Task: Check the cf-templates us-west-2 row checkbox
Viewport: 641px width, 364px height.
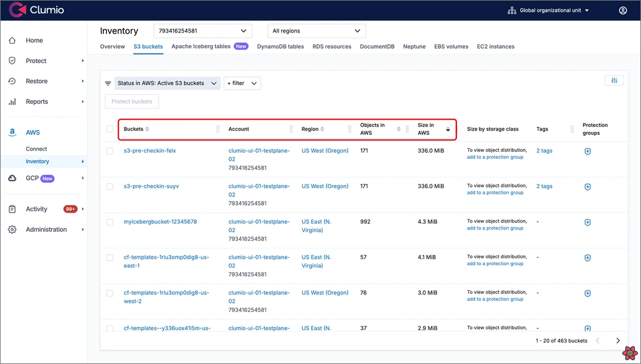Action: (x=110, y=293)
